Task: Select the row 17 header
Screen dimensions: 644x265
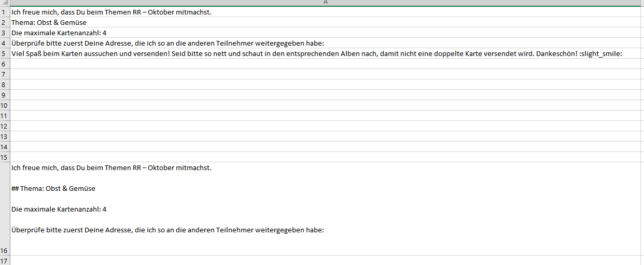Action: 5,260
